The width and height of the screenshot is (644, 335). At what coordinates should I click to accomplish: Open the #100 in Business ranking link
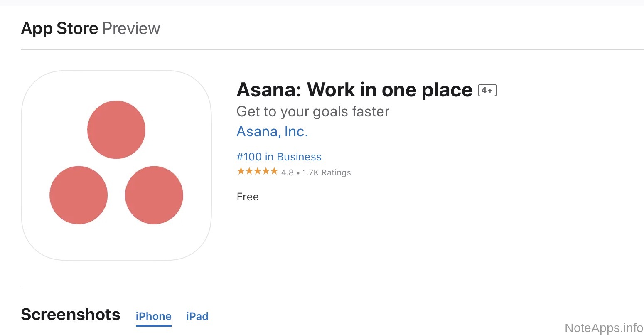click(x=279, y=157)
